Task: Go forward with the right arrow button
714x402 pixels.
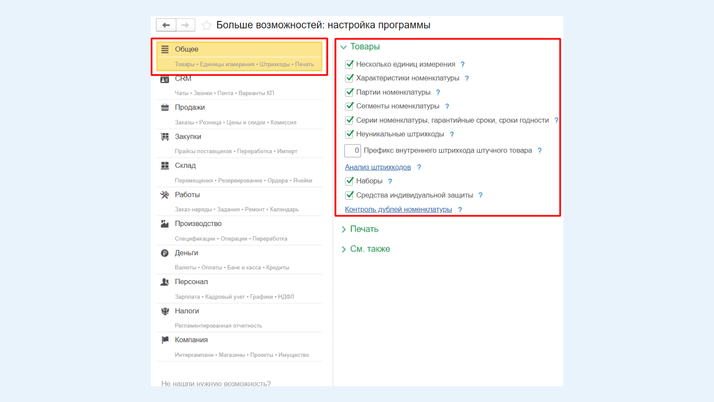Action: [x=186, y=25]
